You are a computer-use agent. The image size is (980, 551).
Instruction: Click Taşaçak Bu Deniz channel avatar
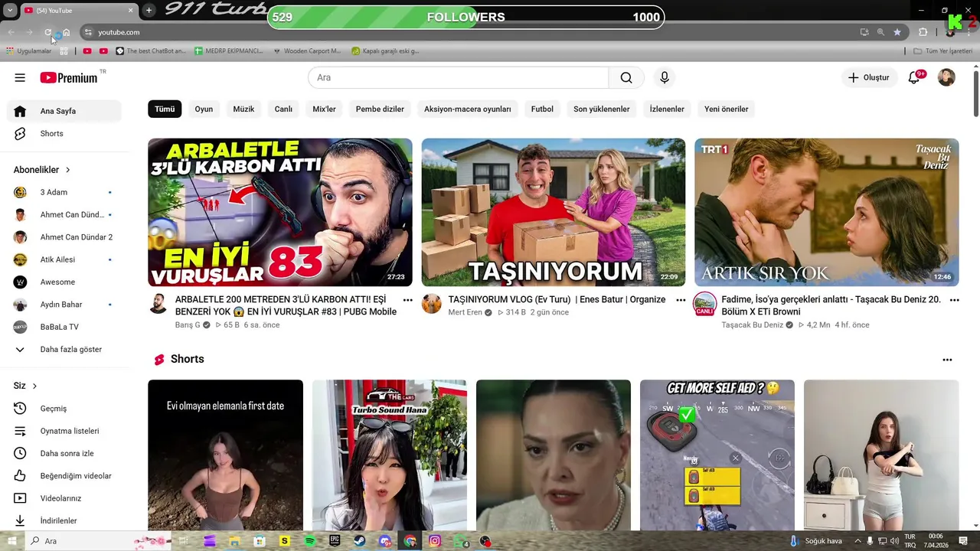(x=704, y=304)
